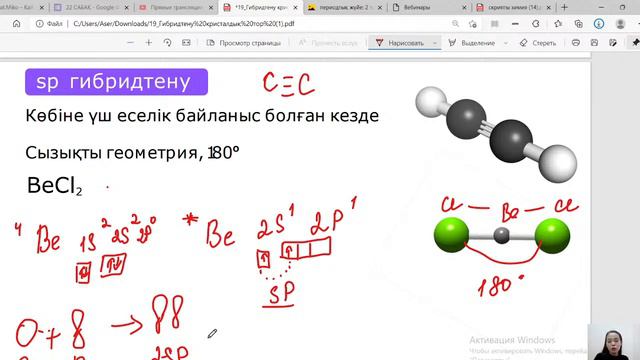
Task: Open browser zoom magnifier in address bar
Action: tap(456, 24)
